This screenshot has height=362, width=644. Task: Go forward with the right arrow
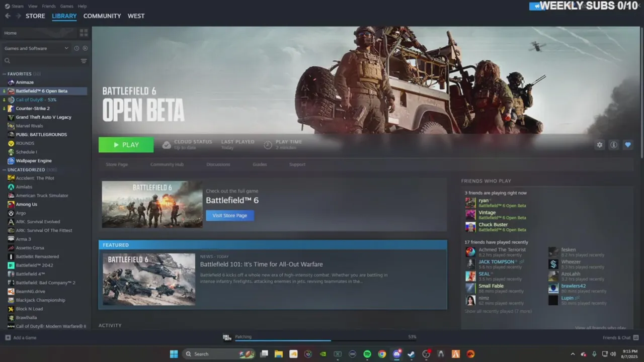tap(18, 16)
